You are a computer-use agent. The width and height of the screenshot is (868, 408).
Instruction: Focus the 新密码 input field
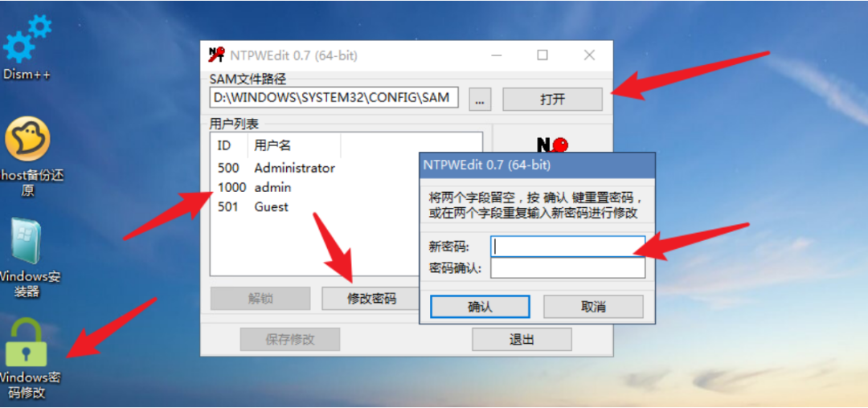pos(568,247)
